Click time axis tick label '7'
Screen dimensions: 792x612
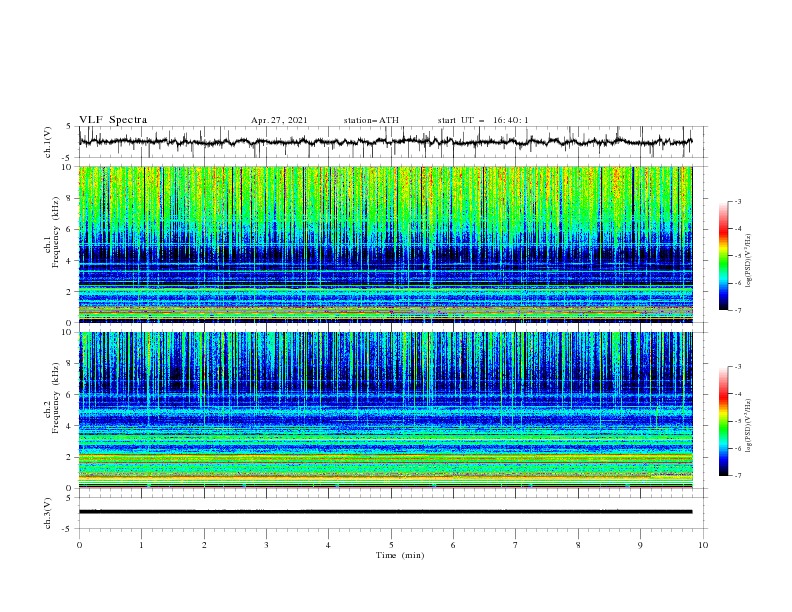click(516, 545)
